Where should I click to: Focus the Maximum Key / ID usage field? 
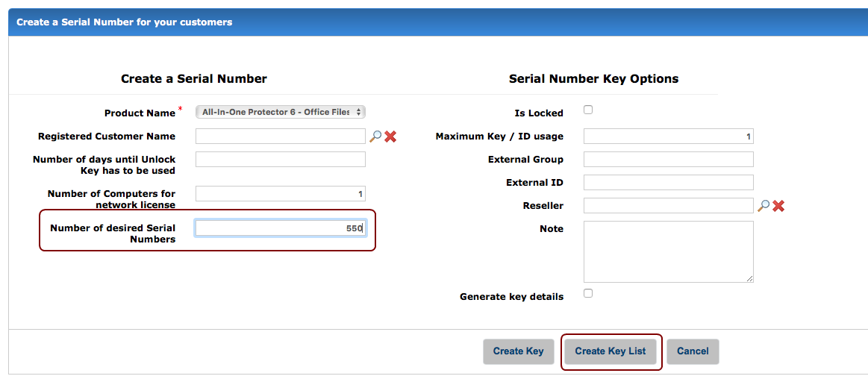coord(668,137)
